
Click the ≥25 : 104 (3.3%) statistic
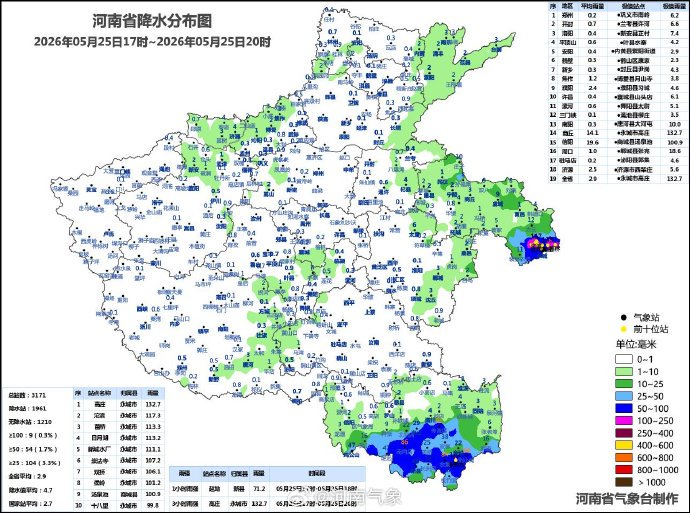coord(34,463)
